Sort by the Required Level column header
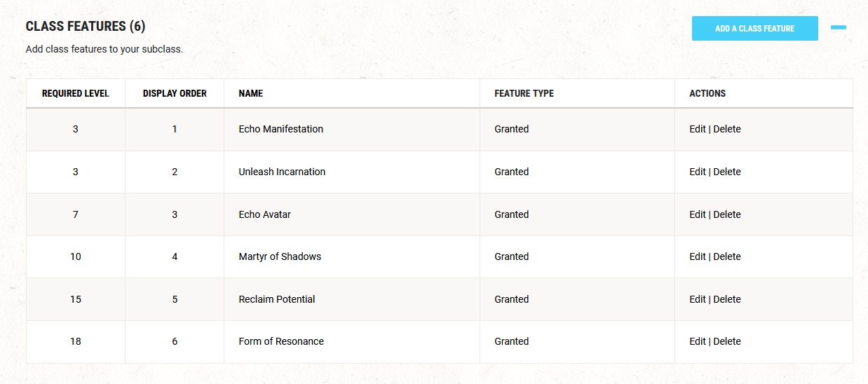This screenshot has height=384, width=868. point(76,93)
